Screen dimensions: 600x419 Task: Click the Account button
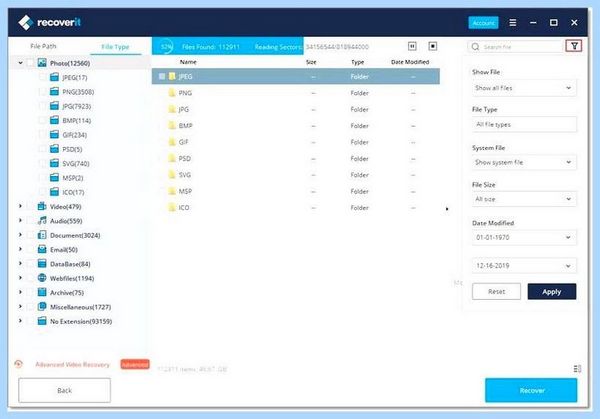(x=483, y=23)
